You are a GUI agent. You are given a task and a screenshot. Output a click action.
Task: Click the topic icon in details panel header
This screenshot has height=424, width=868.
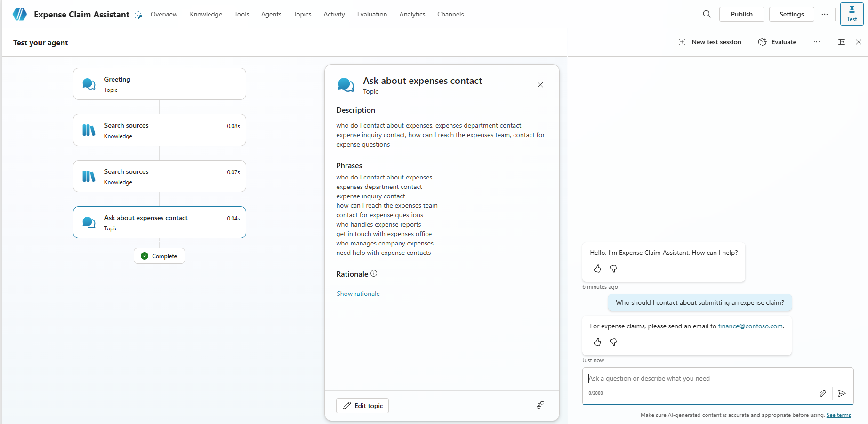(x=346, y=85)
